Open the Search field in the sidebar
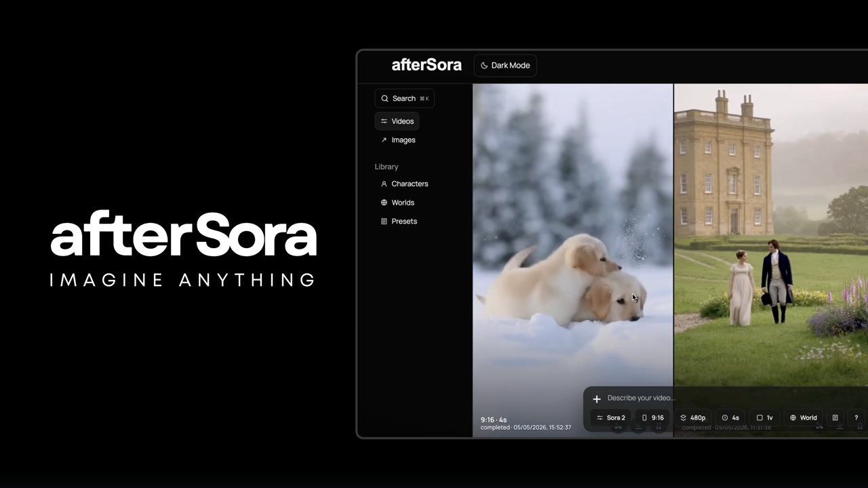The image size is (868, 488). [405, 98]
